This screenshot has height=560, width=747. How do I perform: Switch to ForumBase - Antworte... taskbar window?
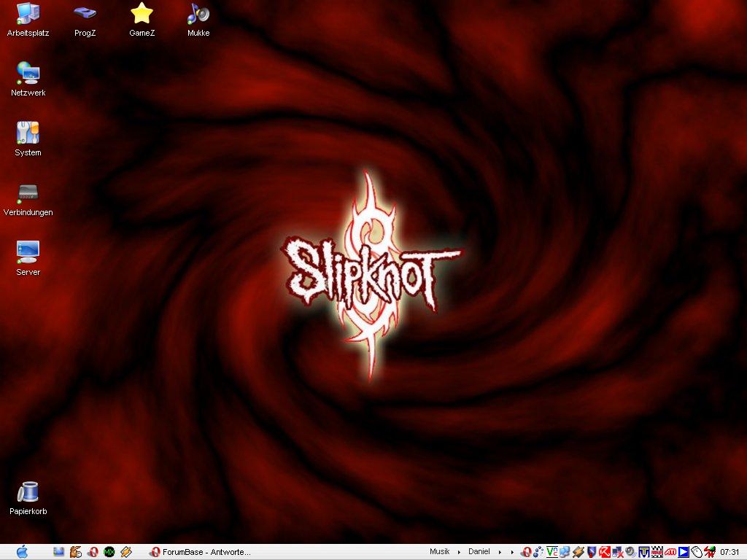tap(200, 552)
